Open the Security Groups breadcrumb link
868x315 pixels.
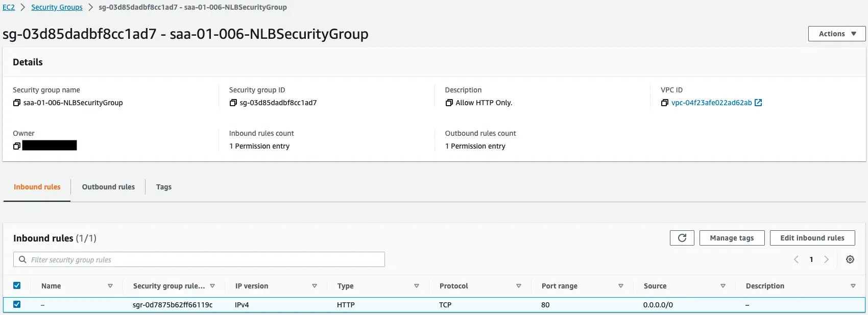(57, 7)
